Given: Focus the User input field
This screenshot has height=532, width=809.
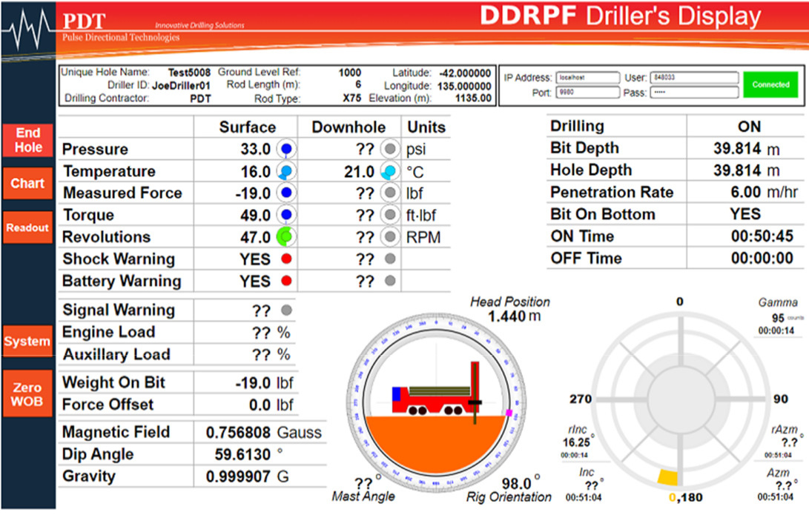Looking at the screenshot, I should pyautogui.click(x=694, y=77).
